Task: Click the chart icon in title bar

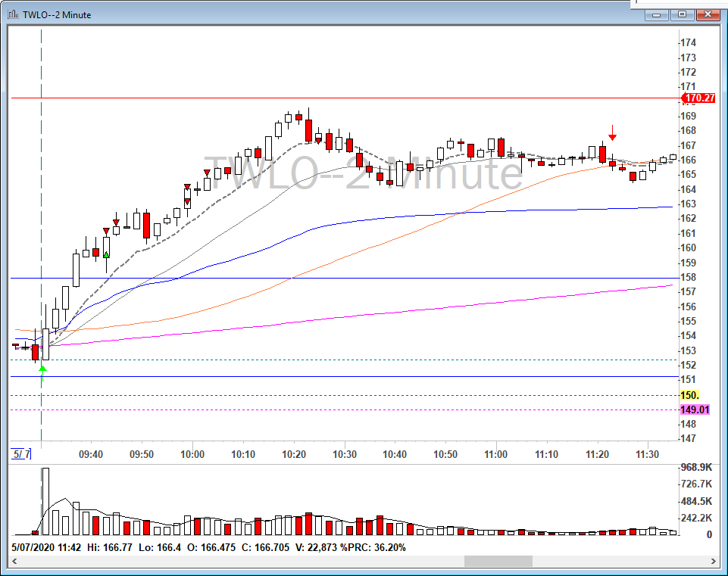Action: coord(14,14)
